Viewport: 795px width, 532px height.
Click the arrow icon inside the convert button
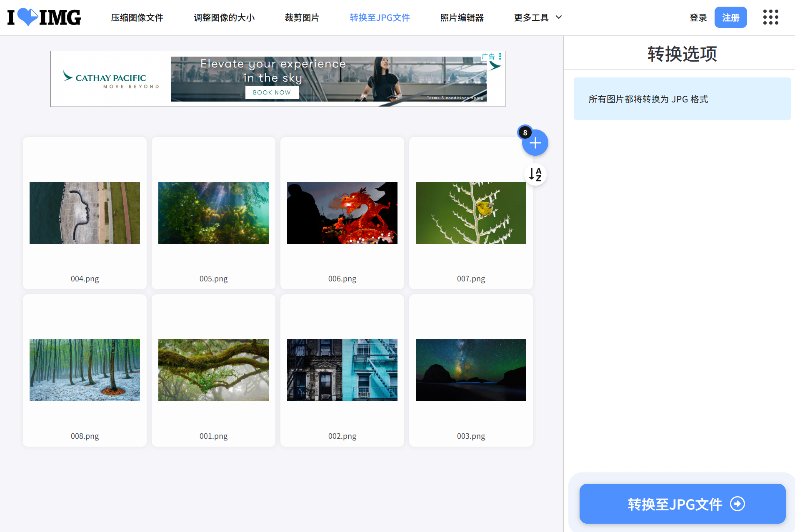737,504
